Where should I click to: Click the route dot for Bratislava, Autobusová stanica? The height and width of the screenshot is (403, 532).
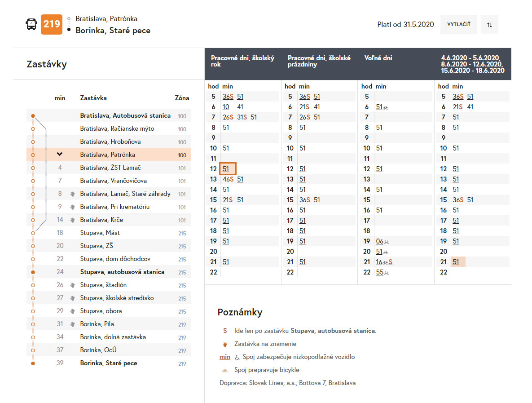pos(33,116)
